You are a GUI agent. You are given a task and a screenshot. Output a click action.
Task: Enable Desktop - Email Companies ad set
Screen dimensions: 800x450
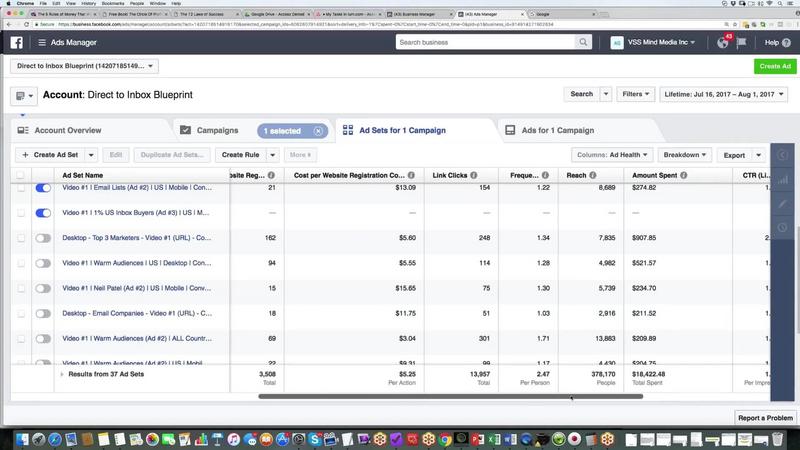(43, 313)
